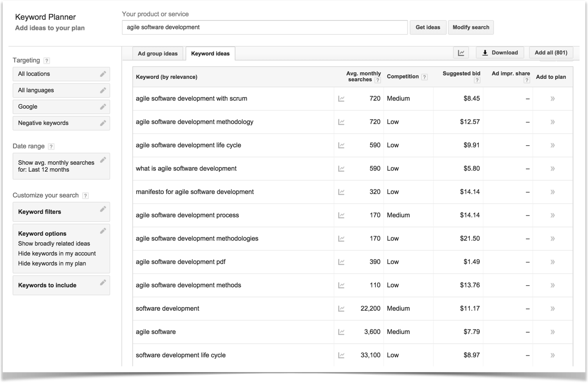Edit the All locations targeting with pencil icon

coord(104,74)
